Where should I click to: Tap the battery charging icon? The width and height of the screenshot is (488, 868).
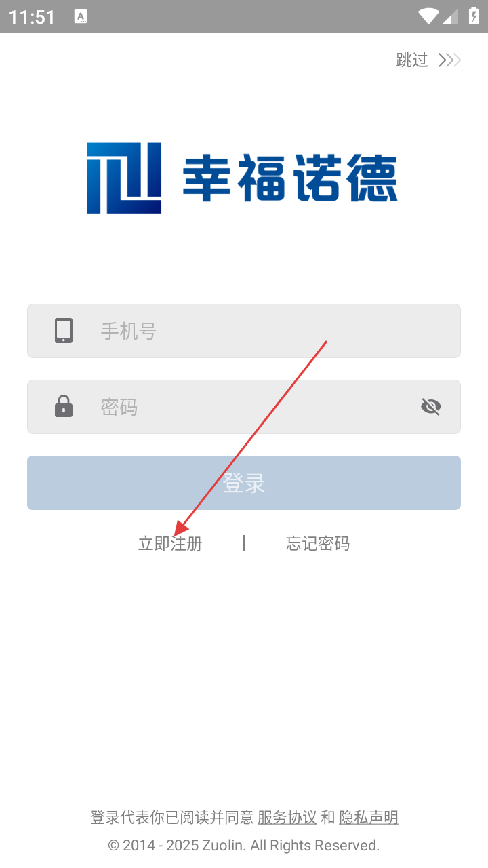tap(474, 16)
